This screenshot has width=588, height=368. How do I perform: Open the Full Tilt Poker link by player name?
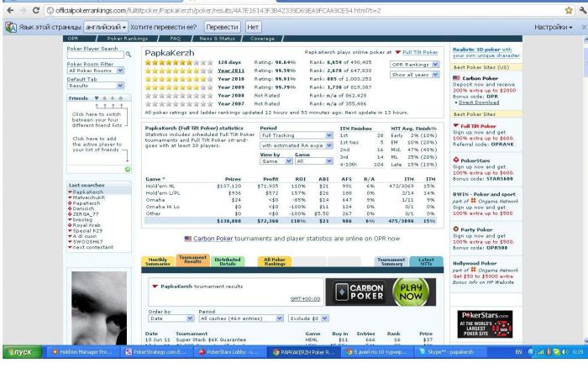420,53
